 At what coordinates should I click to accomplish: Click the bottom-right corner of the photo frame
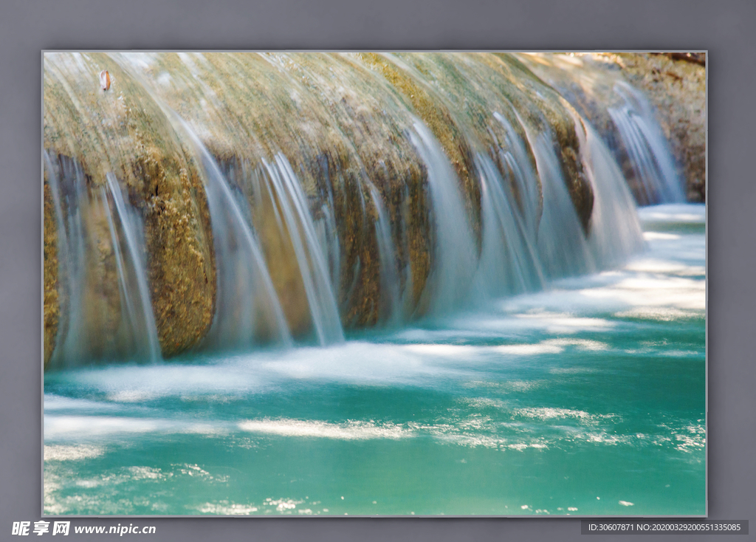[x=705, y=515]
